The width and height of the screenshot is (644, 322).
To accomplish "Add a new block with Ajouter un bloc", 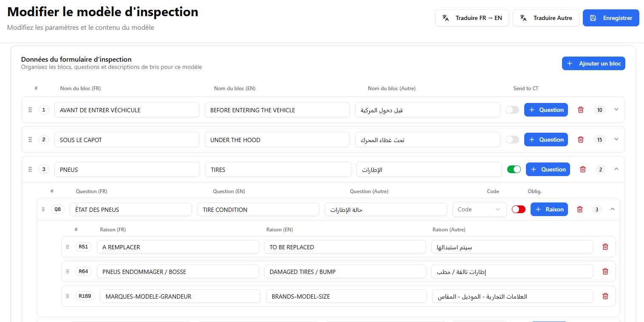I will (x=593, y=63).
